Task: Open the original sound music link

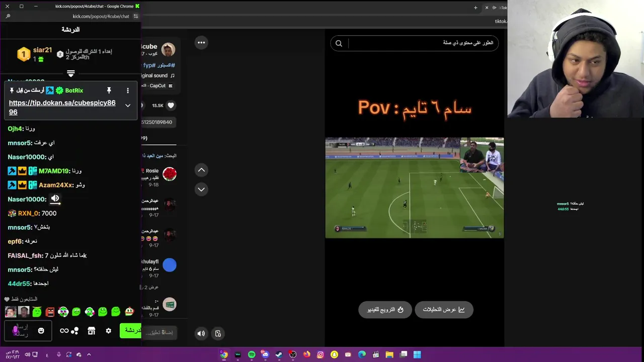Action: pyautogui.click(x=158, y=75)
